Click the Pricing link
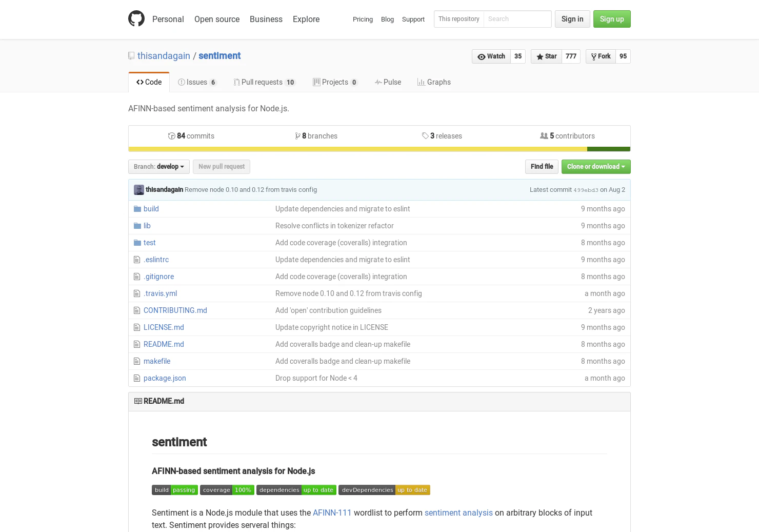 tap(363, 19)
